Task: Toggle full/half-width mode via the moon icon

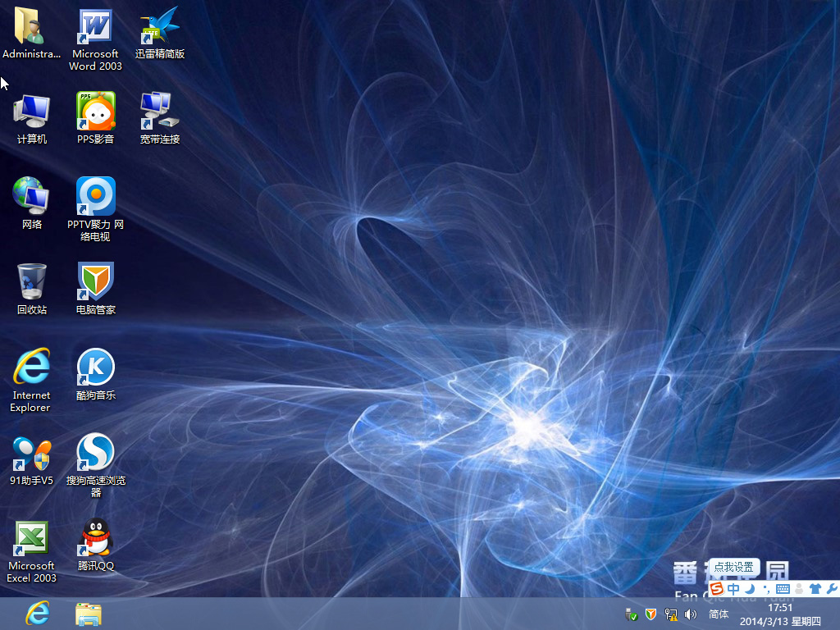Action: pyautogui.click(x=750, y=589)
